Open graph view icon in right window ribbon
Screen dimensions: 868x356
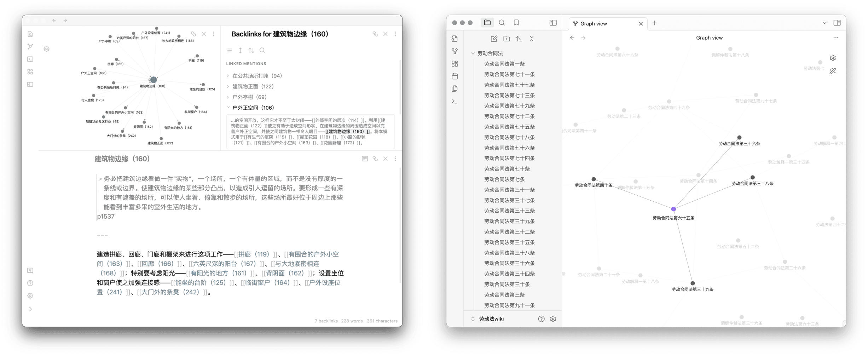455,51
